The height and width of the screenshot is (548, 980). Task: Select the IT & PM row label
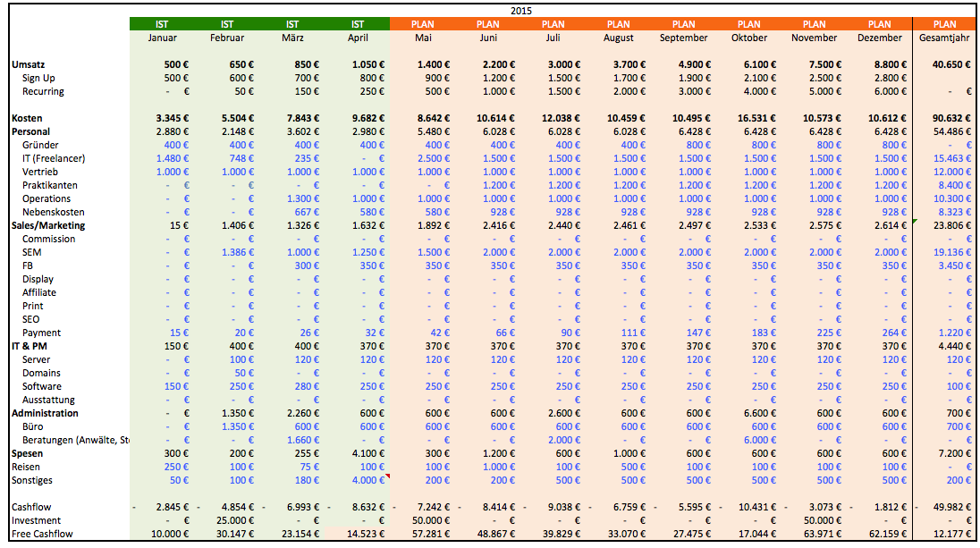[x=30, y=346]
